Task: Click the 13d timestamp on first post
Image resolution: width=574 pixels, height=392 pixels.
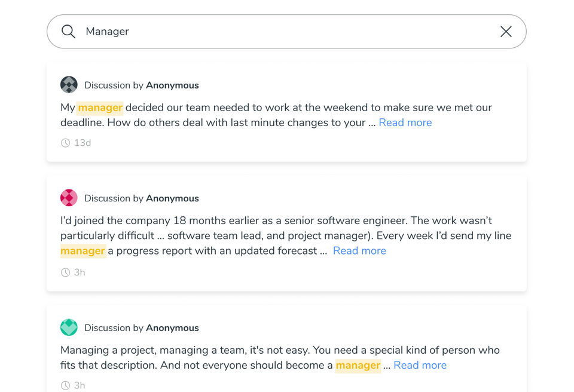Action: (83, 143)
